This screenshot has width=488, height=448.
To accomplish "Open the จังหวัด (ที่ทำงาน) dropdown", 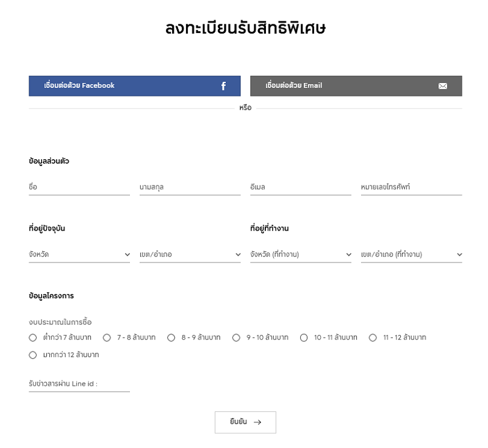I will coord(301,255).
